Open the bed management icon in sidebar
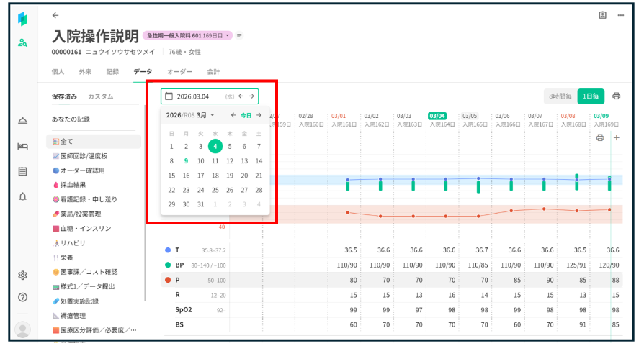 pos(23,147)
